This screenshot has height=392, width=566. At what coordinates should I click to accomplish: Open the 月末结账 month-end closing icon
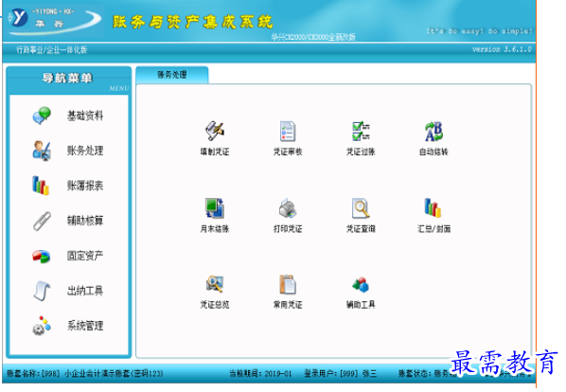pos(215,208)
